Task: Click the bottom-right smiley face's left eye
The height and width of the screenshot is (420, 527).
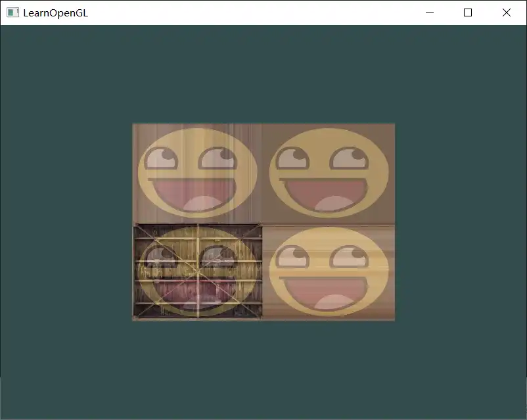Action: (x=292, y=257)
